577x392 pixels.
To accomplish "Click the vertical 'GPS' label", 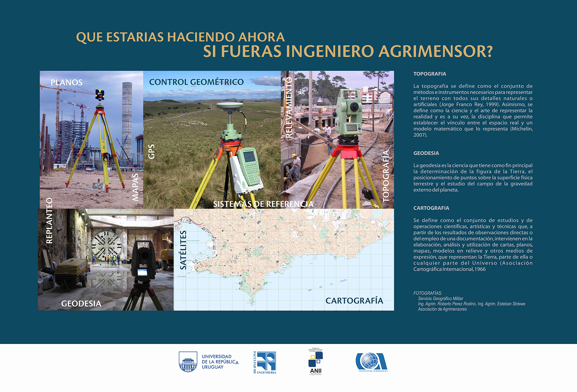I will pyautogui.click(x=151, y=152).
